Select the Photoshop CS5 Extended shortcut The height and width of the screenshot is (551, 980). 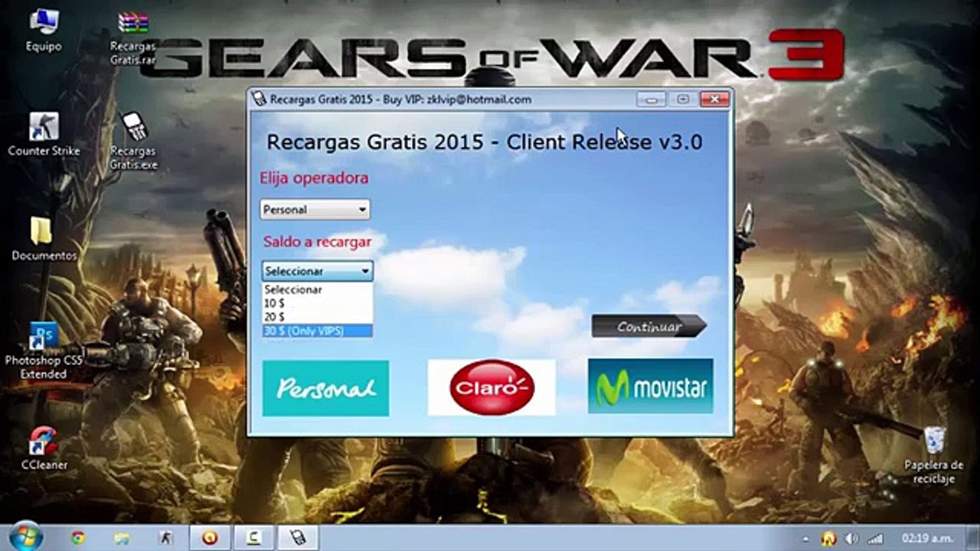point(44,350)
